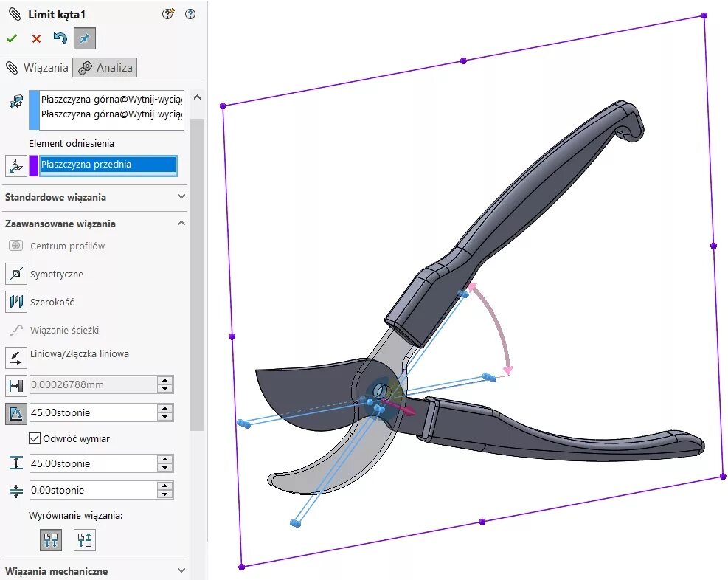This screenshot has width=728, height=580.
Task: Select Centrum profilów mate icon
Action: pos(15,246)
